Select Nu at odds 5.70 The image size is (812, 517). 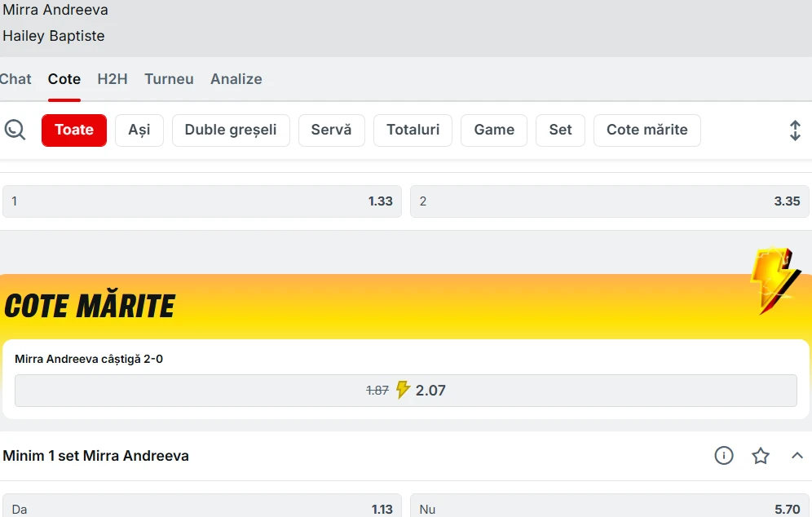[x=610, y=508]
